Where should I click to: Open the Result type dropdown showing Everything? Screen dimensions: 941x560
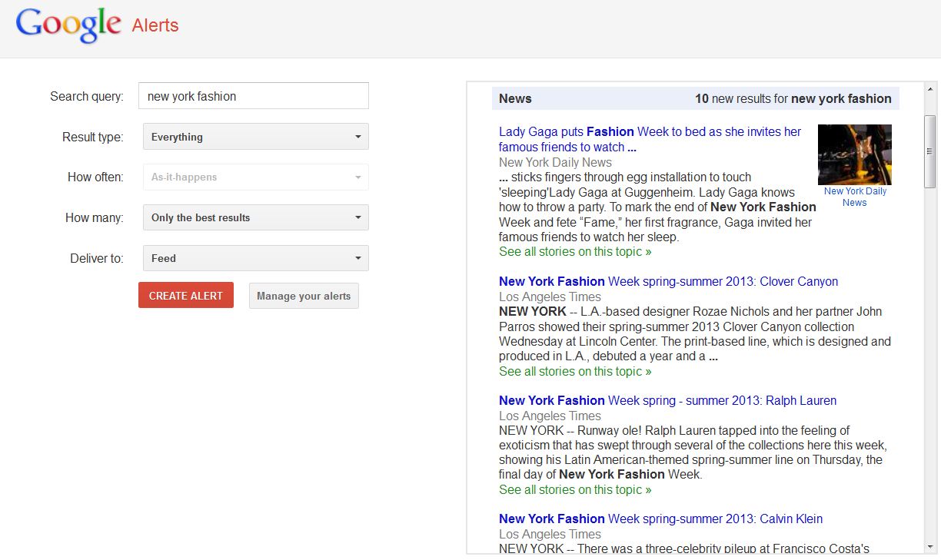[x=256, y=137]
